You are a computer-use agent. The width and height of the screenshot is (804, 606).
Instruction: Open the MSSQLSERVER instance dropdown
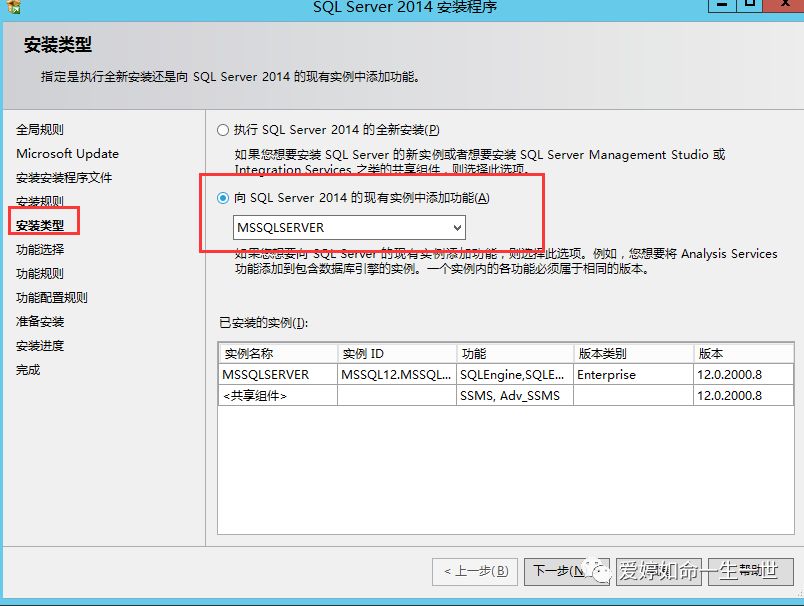point(349,228)
